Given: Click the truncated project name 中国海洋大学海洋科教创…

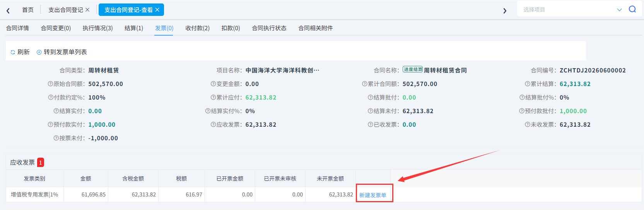Looking at the screenshot, I should (x=282, y=71).
